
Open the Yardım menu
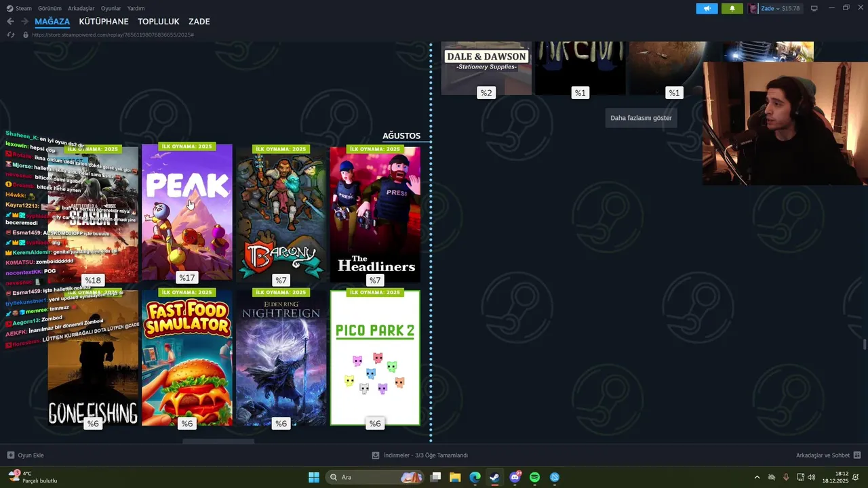pyautogui.click(x=136, y=8)
